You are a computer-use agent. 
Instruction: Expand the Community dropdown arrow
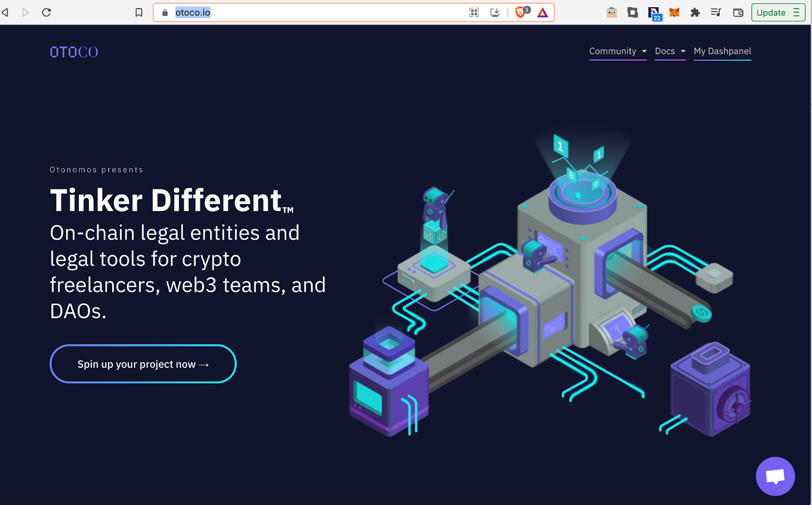[x=644, y=51]
